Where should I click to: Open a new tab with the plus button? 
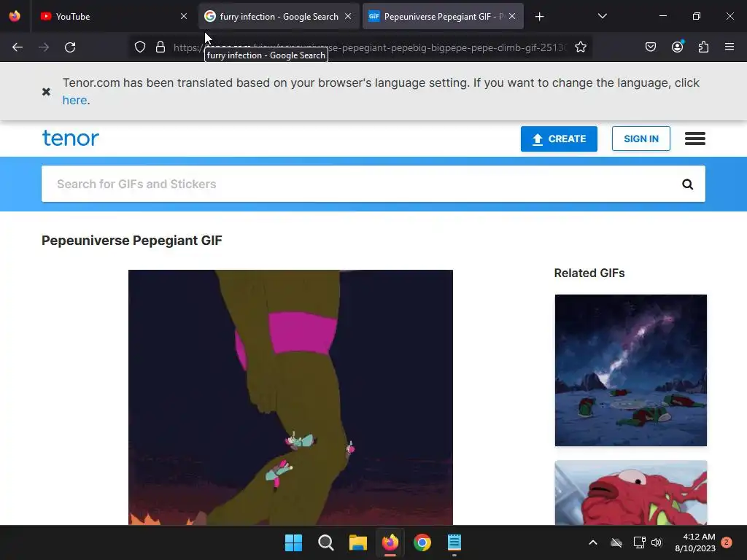[539, 17]
